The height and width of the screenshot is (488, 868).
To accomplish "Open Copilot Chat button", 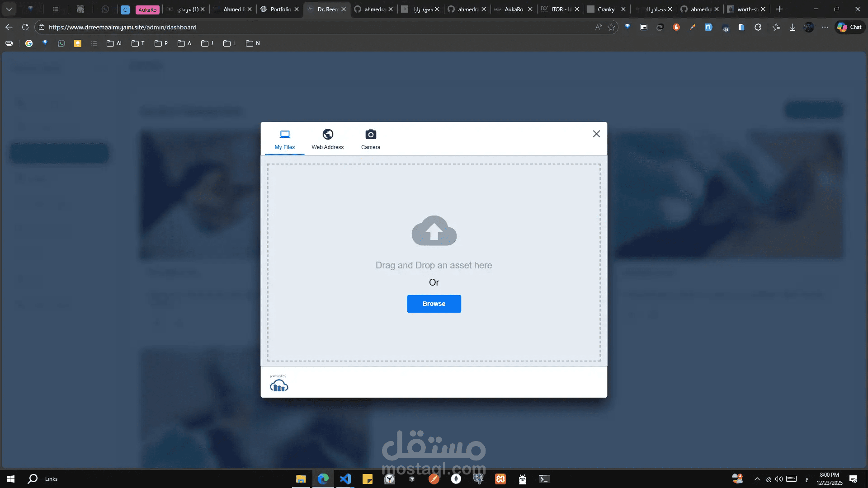I will (849, 27).
